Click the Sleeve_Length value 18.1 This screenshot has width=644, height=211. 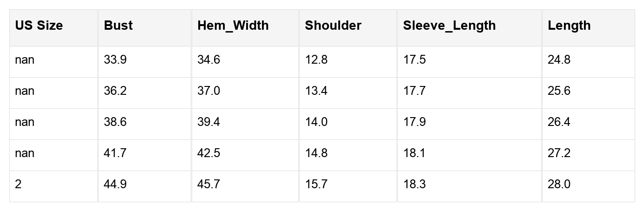414,153
